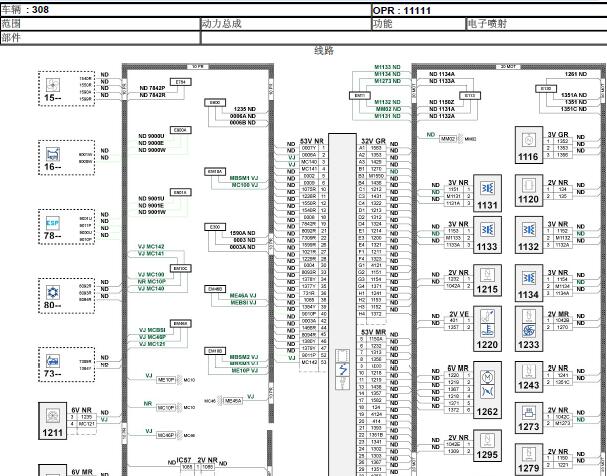The height and width of the screenshot is (476, 607).
Task: Click the '32V GR' connector label
Action: click(x=373, y=141)
